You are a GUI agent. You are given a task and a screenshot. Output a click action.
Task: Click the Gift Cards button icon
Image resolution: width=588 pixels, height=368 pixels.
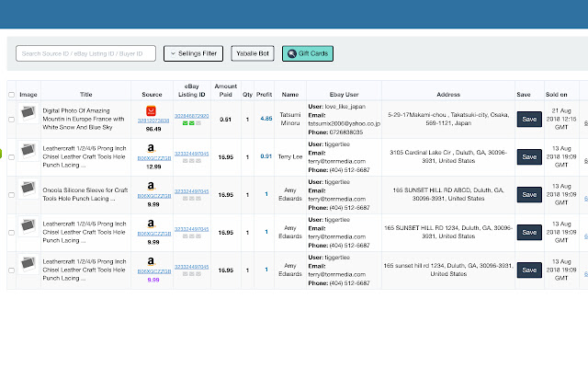coord(291,54)
